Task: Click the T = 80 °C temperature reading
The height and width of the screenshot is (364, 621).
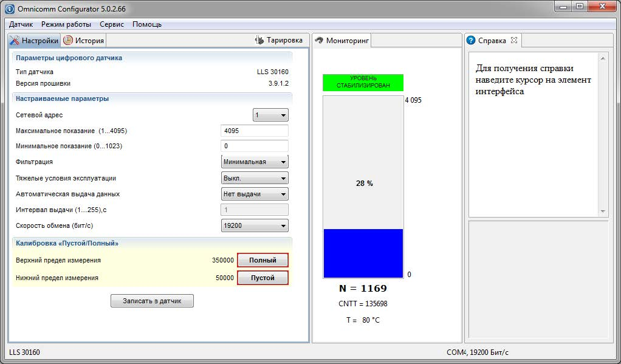Action: [x=363, y=320]
